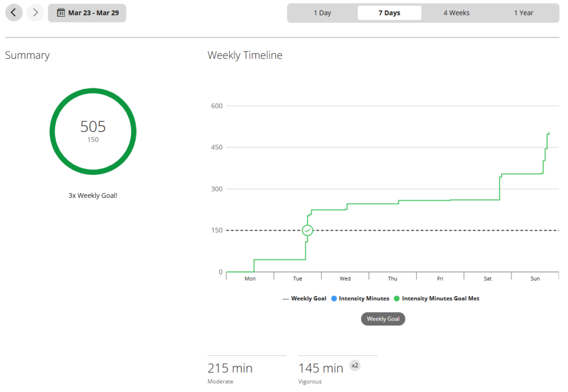The width and height of the screenshot is (568, 392).
Task: Click the green progress ring in Summary
Action: (93, 131)
